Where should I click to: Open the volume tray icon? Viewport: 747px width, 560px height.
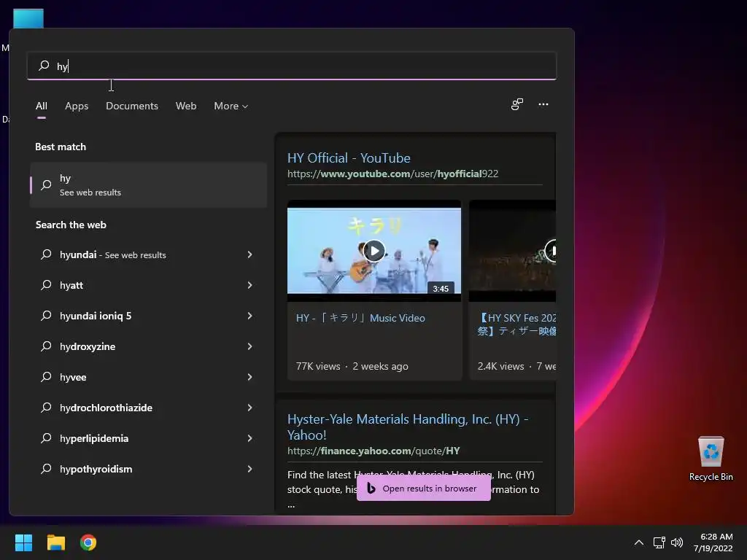click(676, 542)
